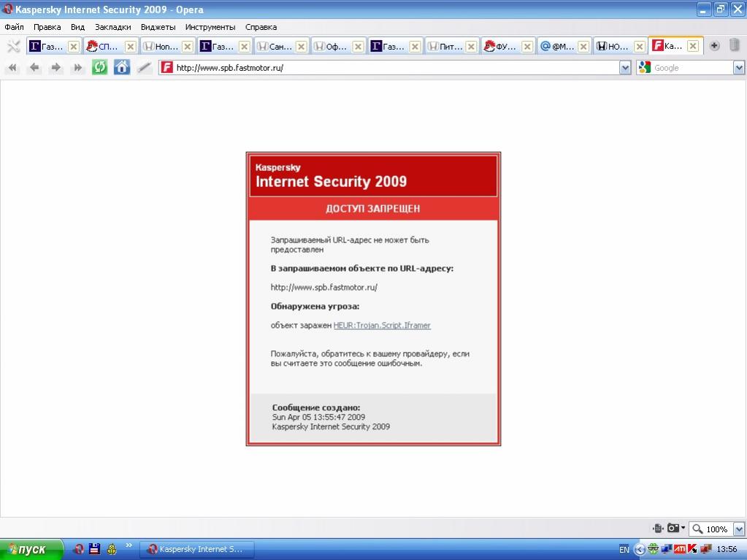Open the Инструменты menu
The height and width of the screenshot is (560, 747).
(x=210, y=27)
